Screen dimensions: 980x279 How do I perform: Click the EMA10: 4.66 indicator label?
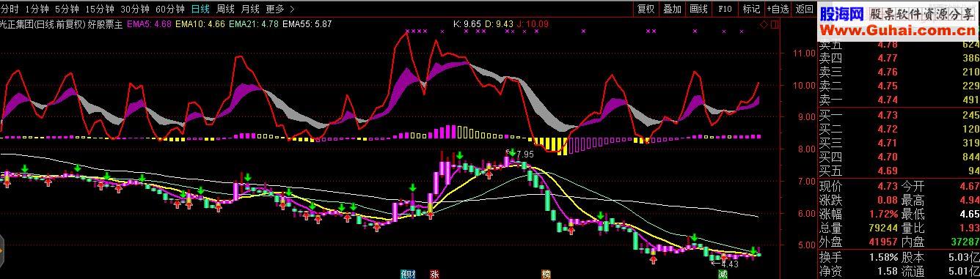click(200, 24)
